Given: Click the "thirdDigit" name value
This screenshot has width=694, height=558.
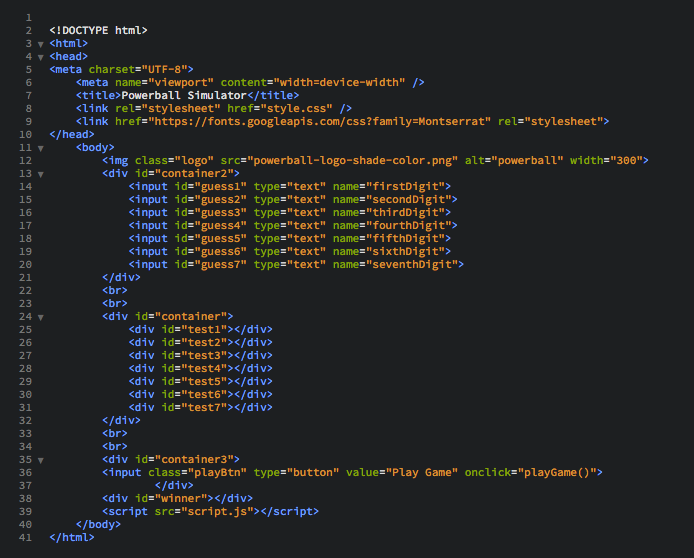Looking at the screenshot, I should coord(405,212).
